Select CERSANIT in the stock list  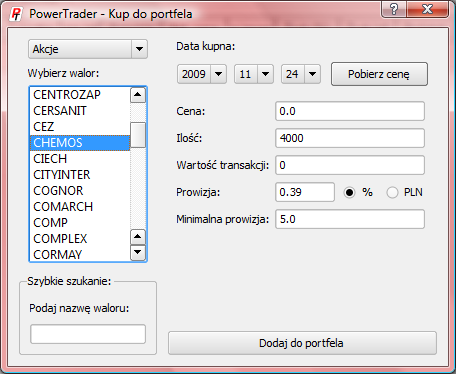[x=80, y=111]
